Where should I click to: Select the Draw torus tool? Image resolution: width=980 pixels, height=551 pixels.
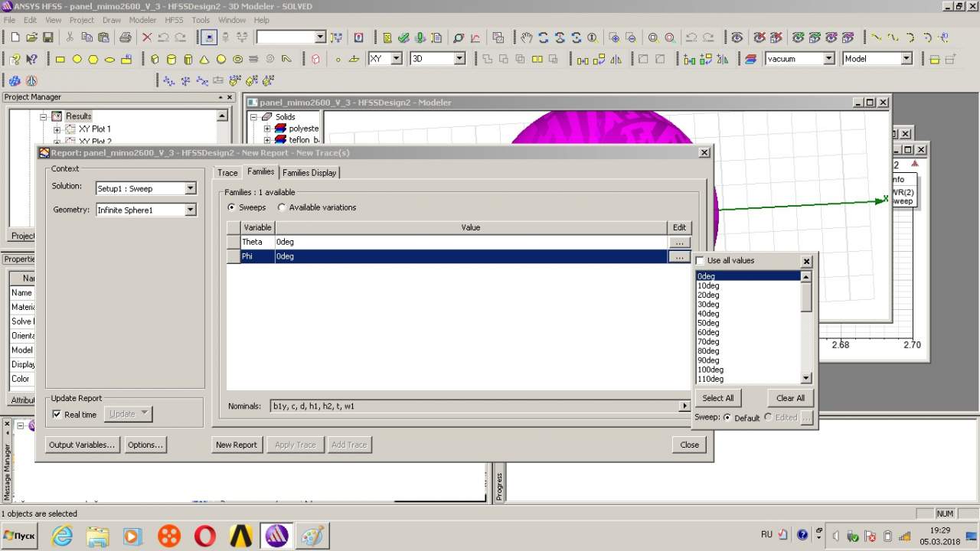click(x=238, y=59)
